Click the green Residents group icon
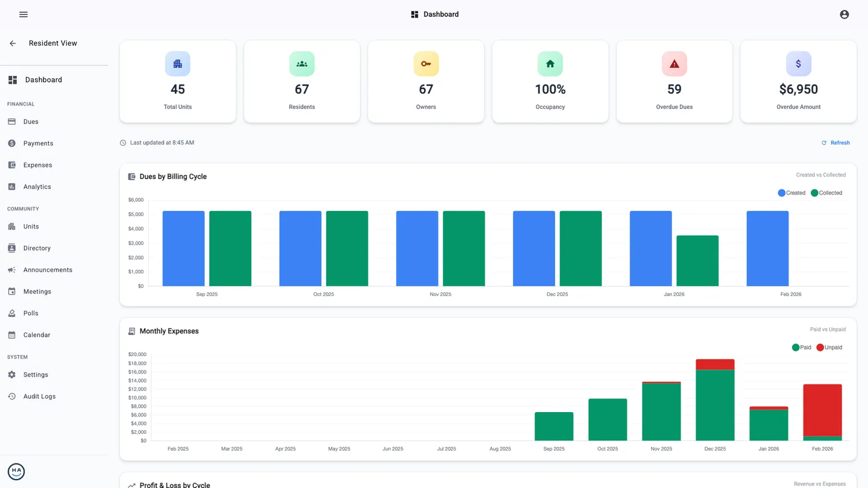 point(302,64)
